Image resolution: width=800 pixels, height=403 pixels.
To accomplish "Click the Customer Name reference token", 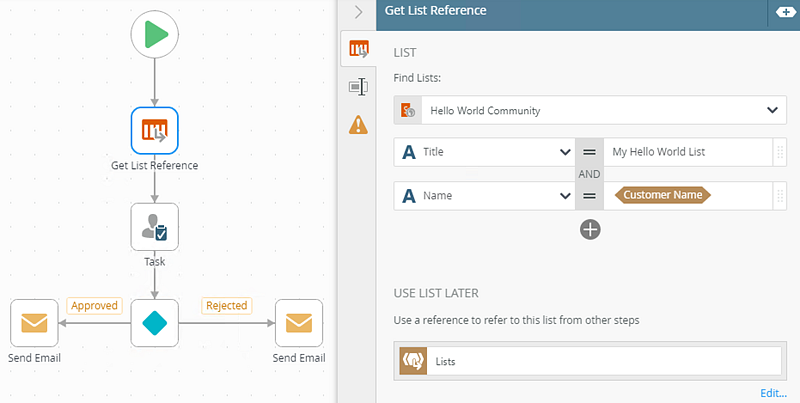I will (x=662, y=195).
